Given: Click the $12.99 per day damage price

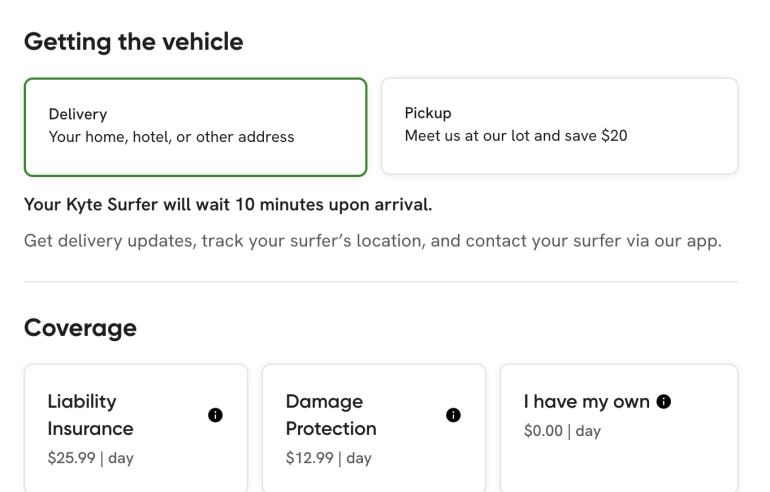Looking at the screenshot, I should (328, 458).
